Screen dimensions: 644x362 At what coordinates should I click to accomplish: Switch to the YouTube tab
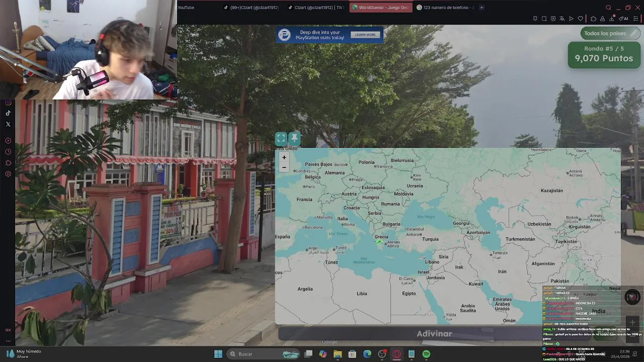[x=186, y=8]
